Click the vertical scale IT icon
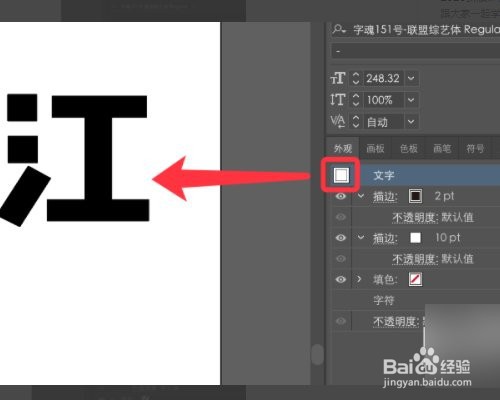 (337, 100)
